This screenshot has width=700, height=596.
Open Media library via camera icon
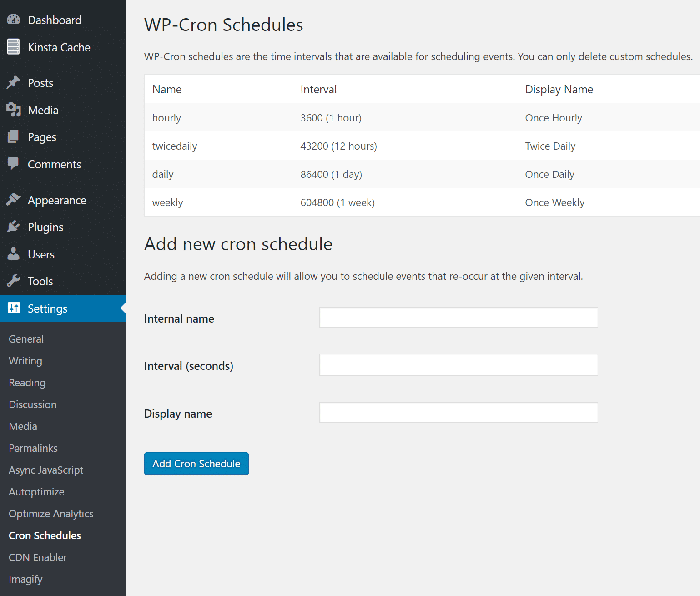pos(13,110)
